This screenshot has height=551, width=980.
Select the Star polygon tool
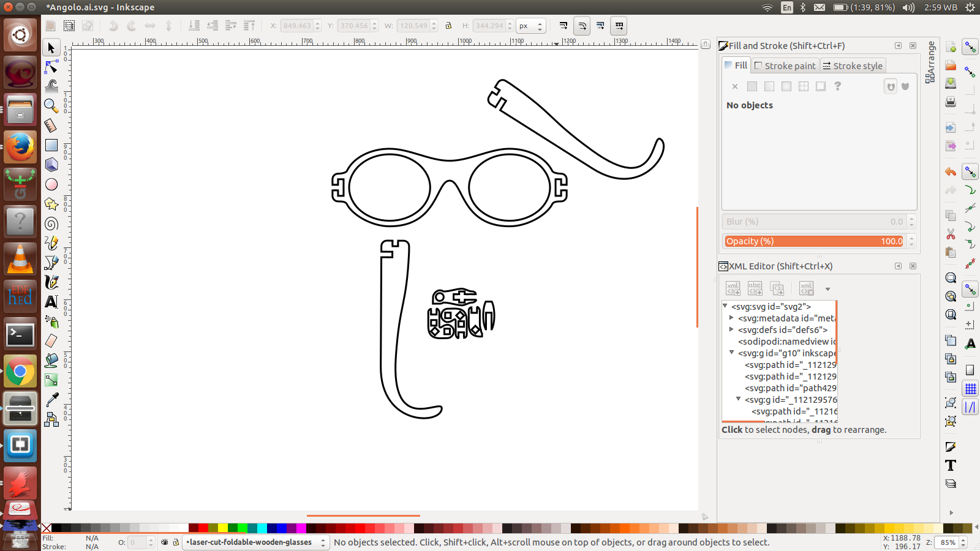51,204
